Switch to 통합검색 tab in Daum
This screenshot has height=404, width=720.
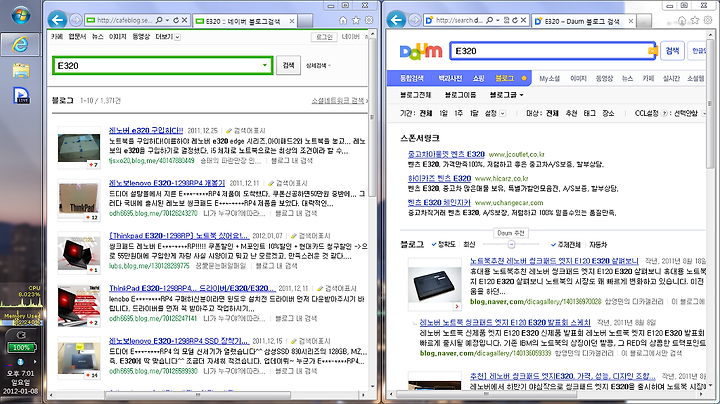[412, 79]
